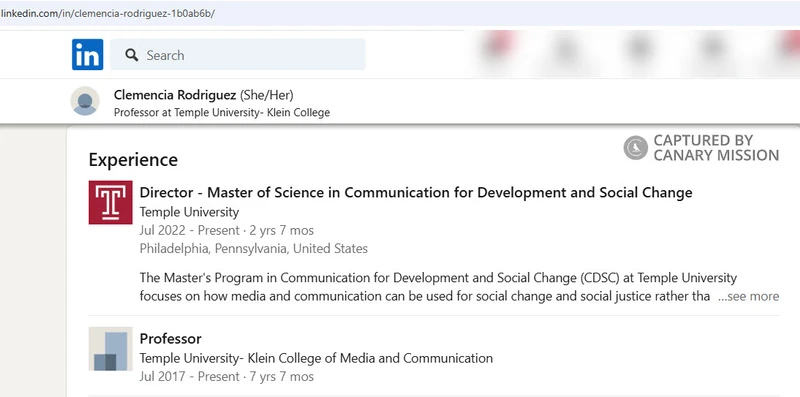Screen dimensions: 800x397
Task: Click the '(She/Her)' pronouns text
Action: [267, 95]
